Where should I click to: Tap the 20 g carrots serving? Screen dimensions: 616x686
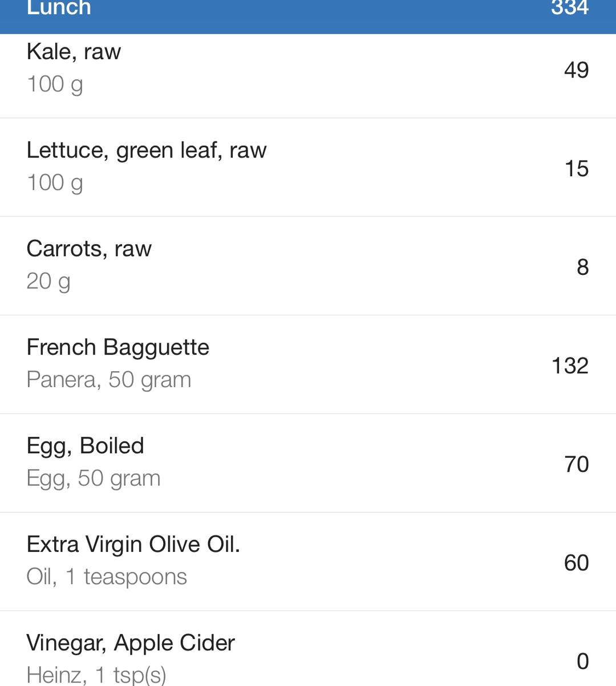(x=48, y=282)
